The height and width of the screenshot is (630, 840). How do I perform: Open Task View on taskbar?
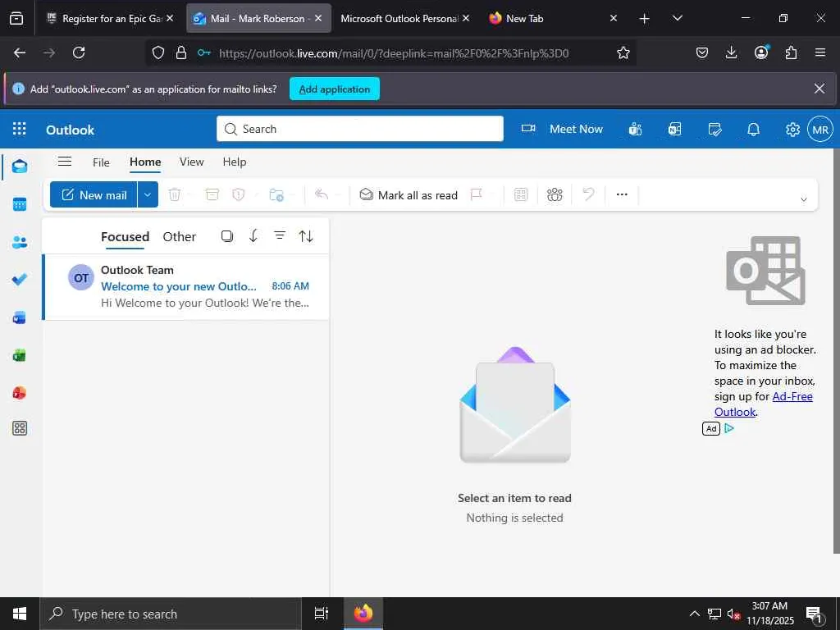pos(322,614)
